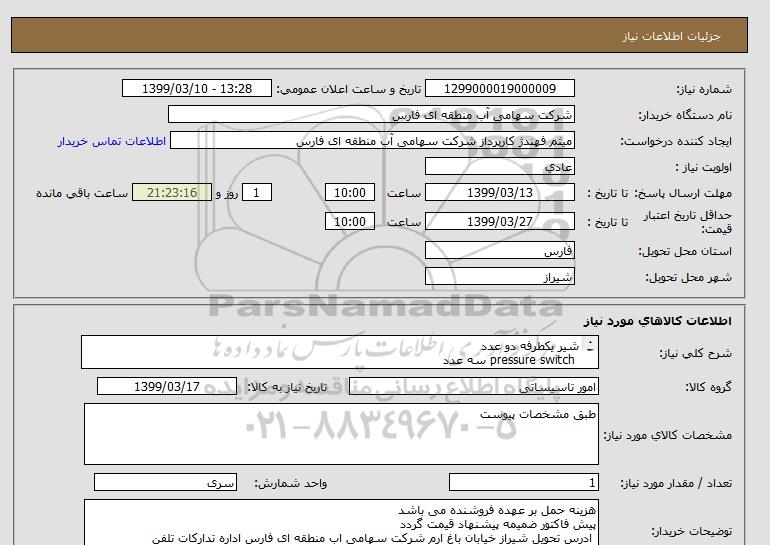Image resolution: width=770 pixels, height=545 pixels.
Task: Click the delivery city field شیراز
Action: [499, 276]
